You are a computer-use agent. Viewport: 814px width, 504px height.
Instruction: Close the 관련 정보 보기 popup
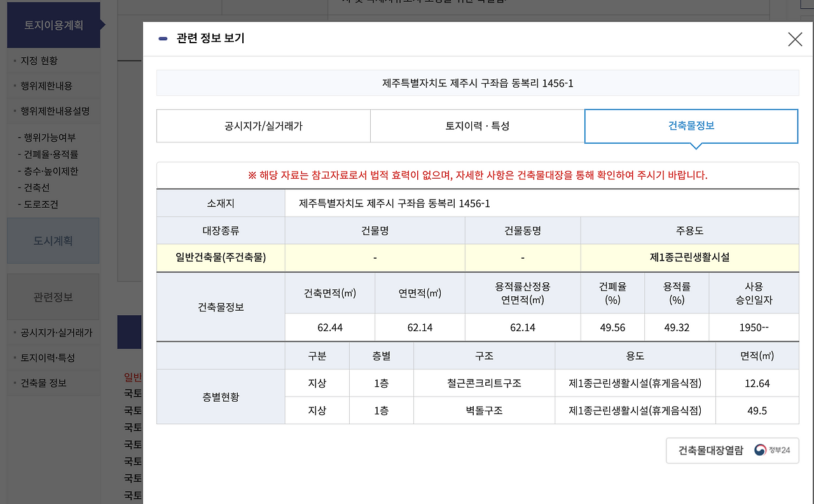[795, 39]
